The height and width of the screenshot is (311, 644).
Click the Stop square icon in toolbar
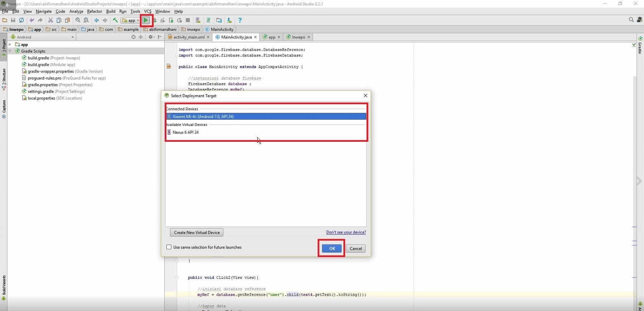188,20
